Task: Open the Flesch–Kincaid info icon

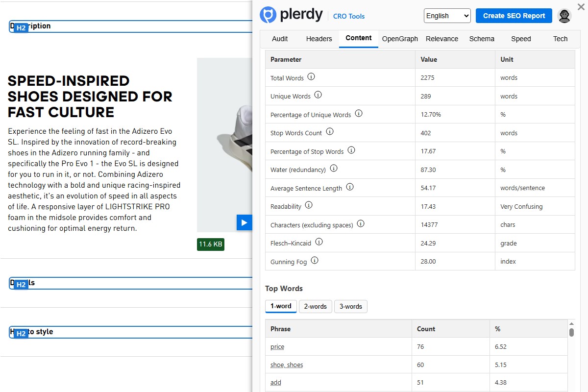Action: [x=319, y=241]
